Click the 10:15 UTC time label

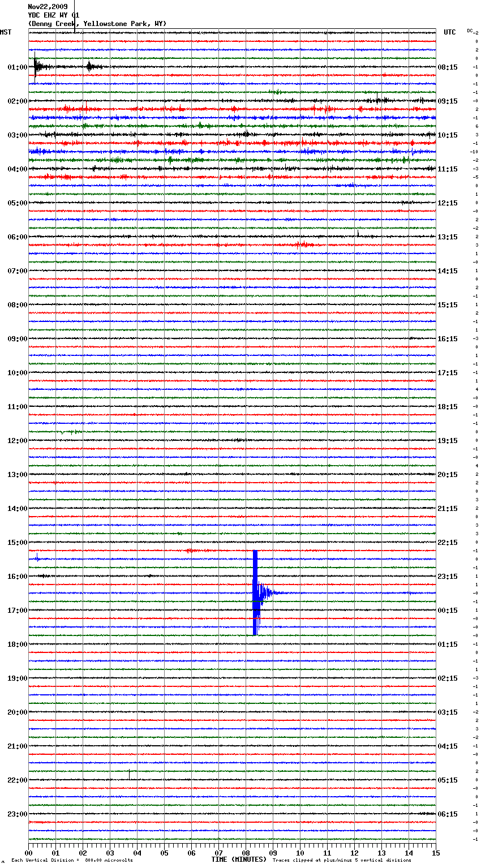[448, 135]
